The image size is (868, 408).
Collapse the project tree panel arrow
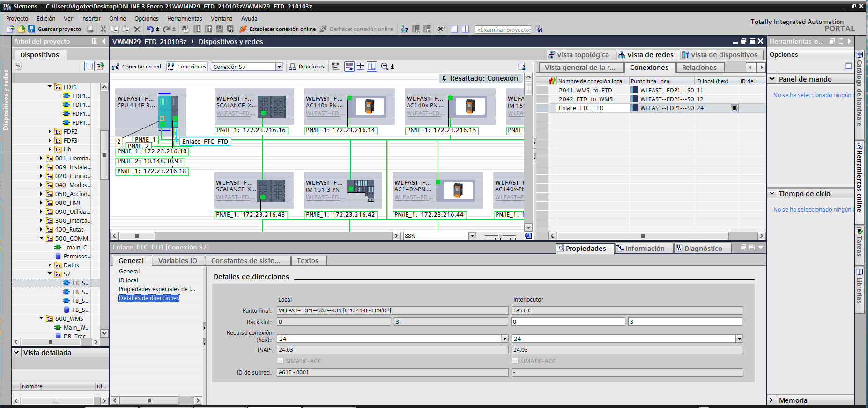pos(104,41)
